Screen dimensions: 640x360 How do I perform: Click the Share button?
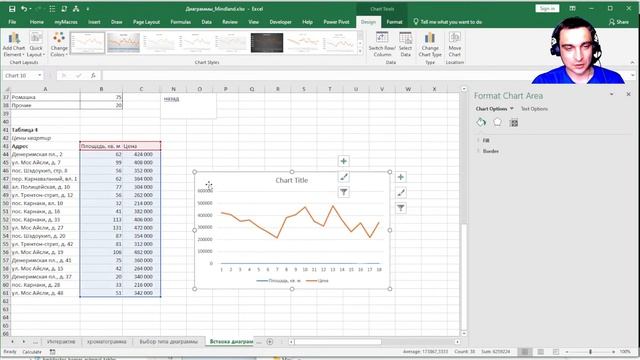coord(619,22)
